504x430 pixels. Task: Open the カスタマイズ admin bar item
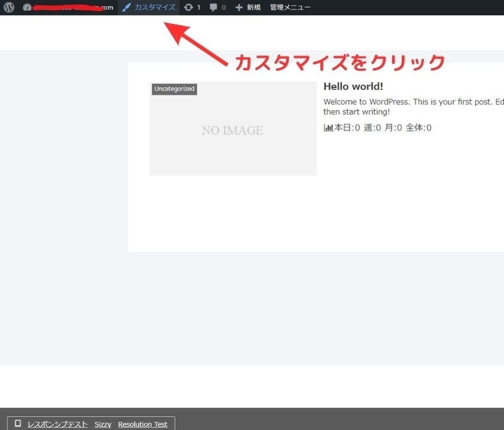coord(149,7)
